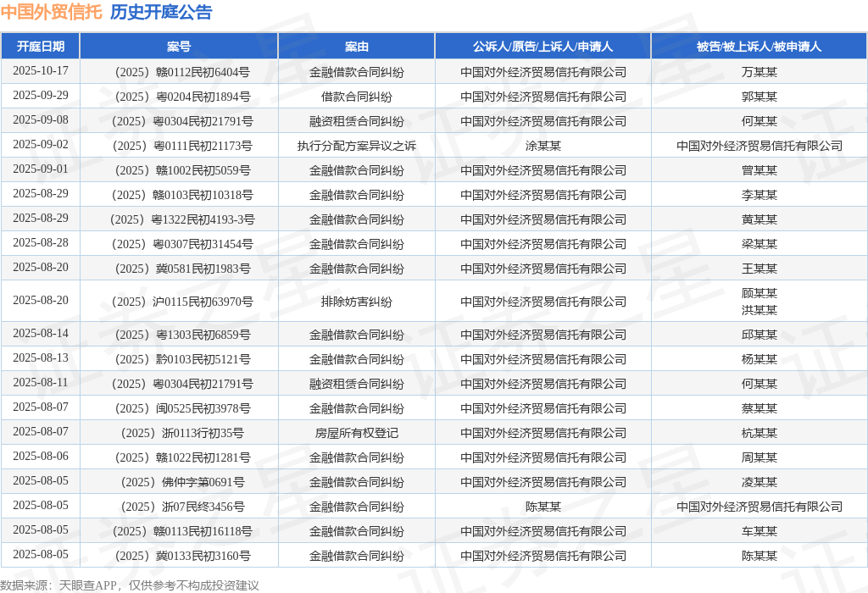Click defendant 顾某某
The width and height of the screenshot is (868, 593).
759,293
